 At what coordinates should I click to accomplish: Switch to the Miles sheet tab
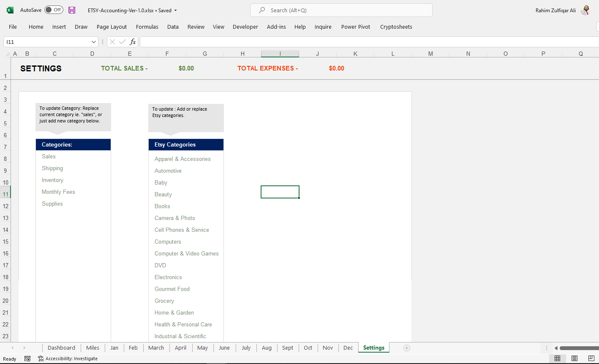pyautogui.click(x=93, y=348)
